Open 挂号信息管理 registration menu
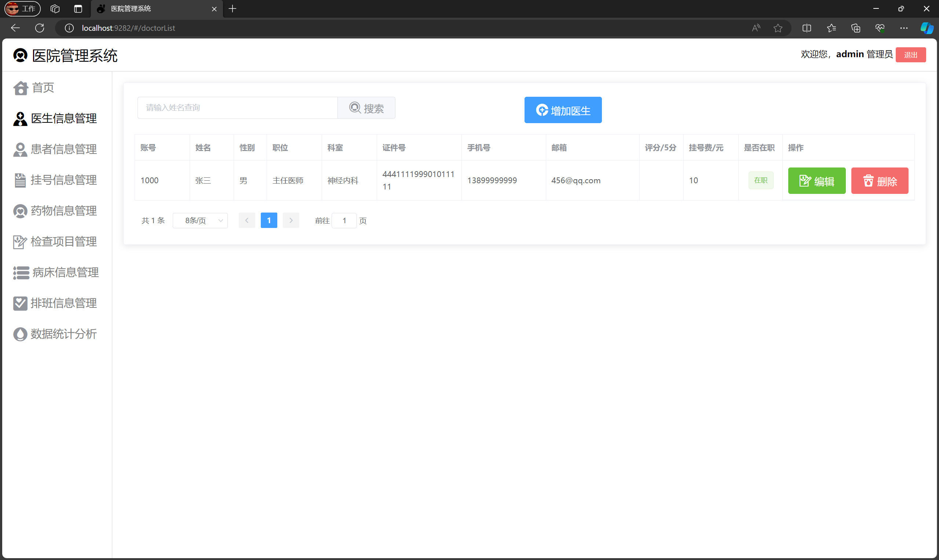 [x=55, y=180]
